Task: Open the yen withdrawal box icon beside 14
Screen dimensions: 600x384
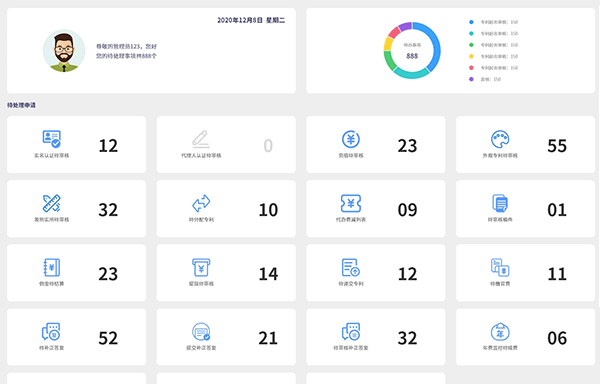Action: point(201,267)
